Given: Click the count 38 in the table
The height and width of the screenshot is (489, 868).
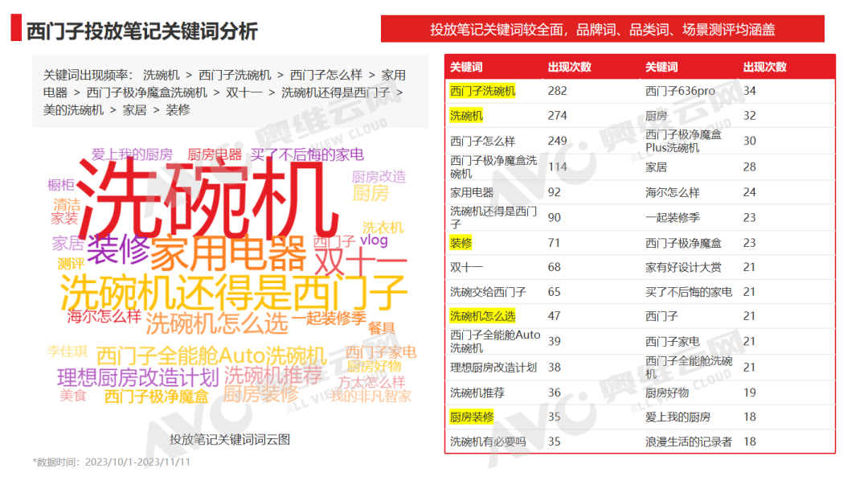Looking at the screenshot, I should [x=554, y=368].
